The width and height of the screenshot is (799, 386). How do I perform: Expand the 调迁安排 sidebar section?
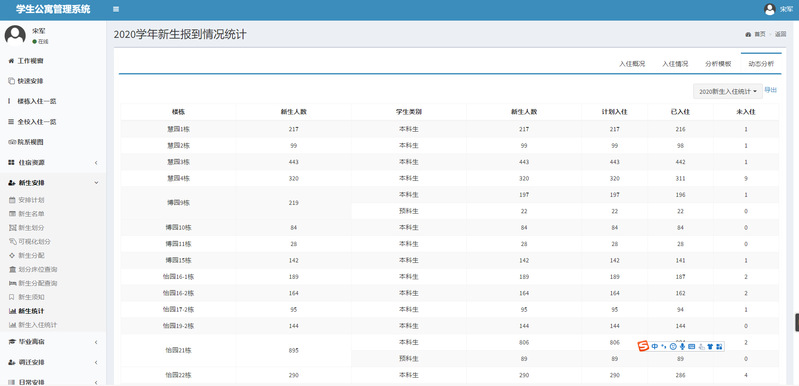tap(53, 362)
